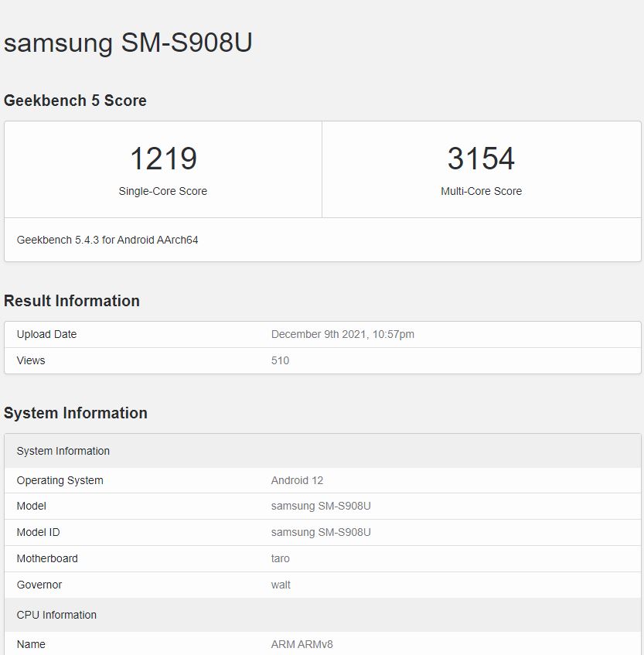Click the December 9th 2021 upload timestamp
The width and height of the screenshot is (644, 655).
pos(342,334)
